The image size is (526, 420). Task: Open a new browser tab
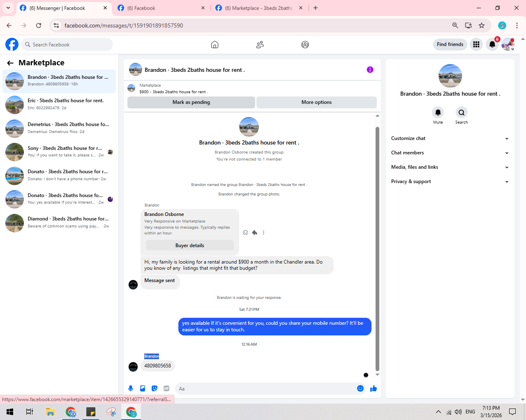(x=316, y=8)
